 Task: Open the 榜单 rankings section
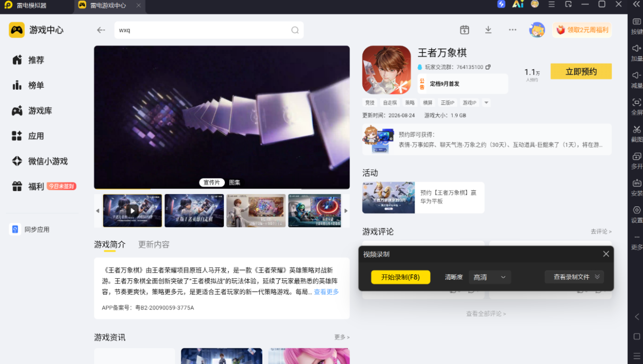coord(28,85)
